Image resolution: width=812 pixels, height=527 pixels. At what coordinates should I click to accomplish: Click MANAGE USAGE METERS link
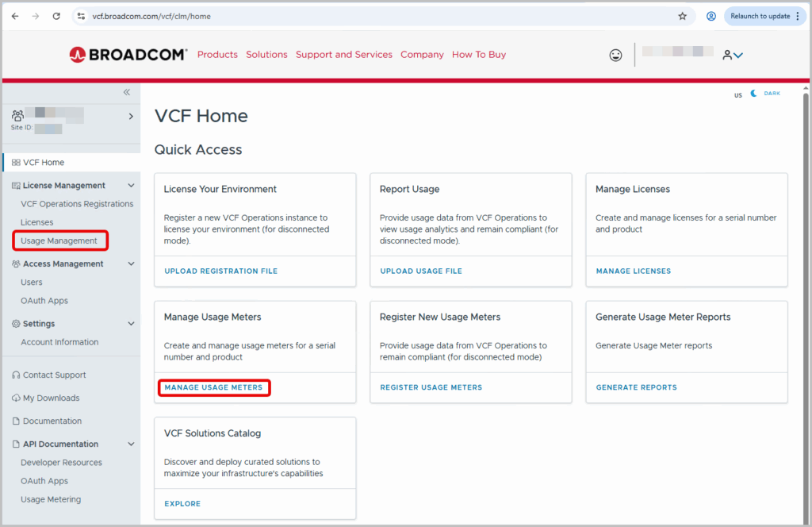(213, 387)
